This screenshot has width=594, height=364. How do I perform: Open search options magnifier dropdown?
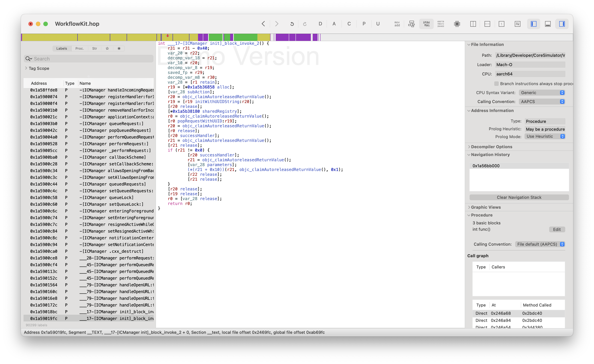coord(29,59)
